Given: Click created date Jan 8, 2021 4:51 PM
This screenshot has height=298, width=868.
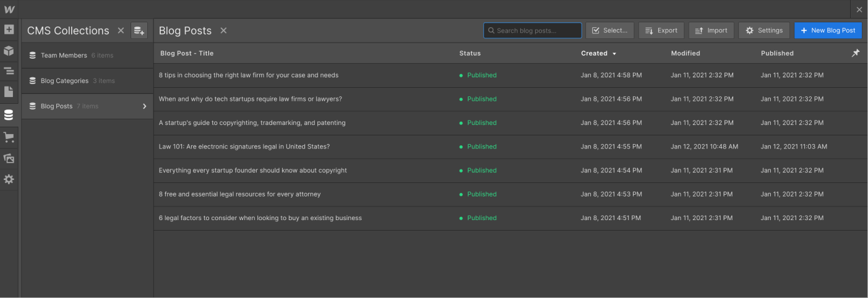Looking at the screenshot, I should point(611,218).
